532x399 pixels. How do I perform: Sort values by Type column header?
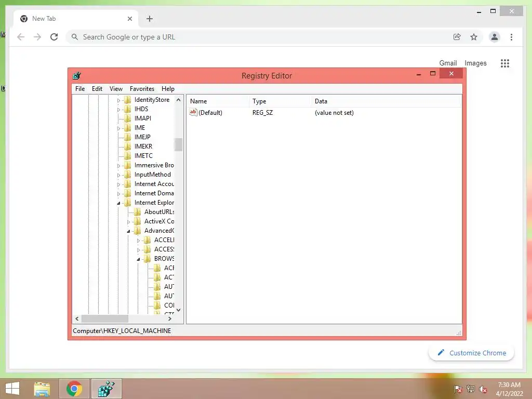(280, 101)
